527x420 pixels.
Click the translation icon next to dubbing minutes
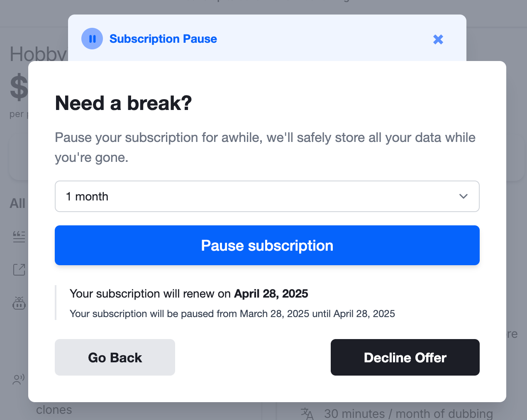tap(307, 413)
